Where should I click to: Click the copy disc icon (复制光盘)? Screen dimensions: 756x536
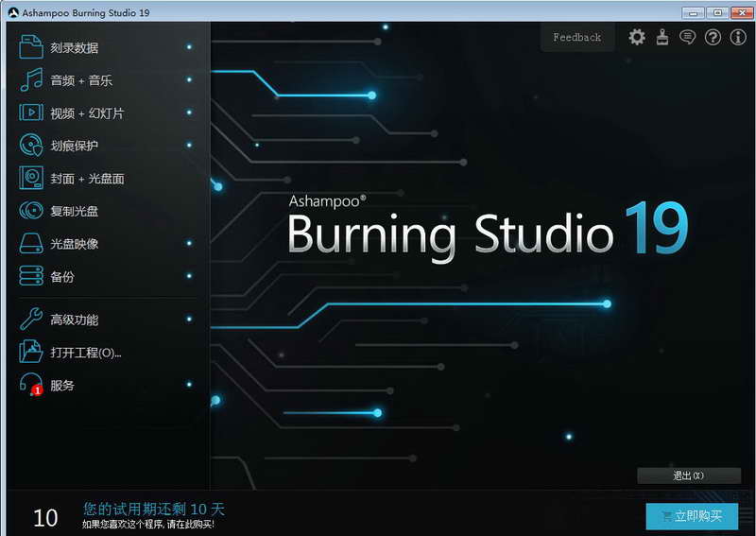tap(31, 211)
